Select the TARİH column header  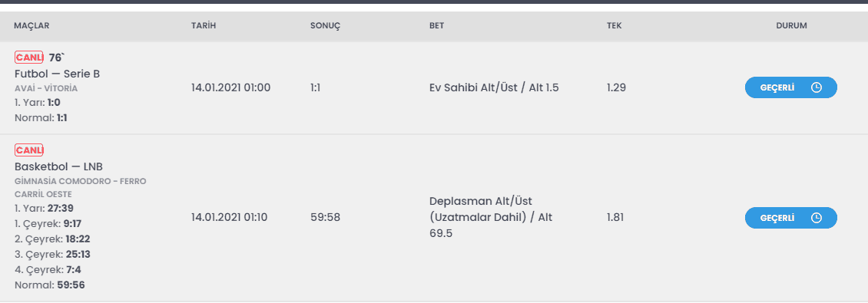pos(203,26)
